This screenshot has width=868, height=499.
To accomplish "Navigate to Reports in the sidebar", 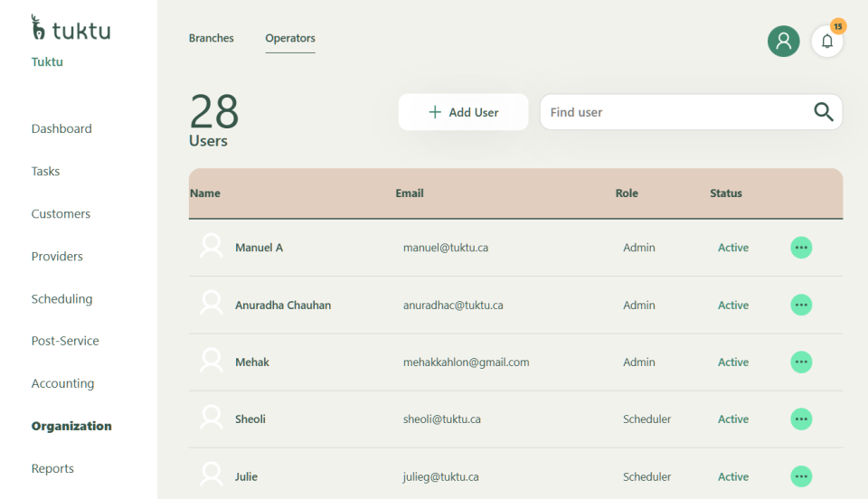I will coord(52,468).
